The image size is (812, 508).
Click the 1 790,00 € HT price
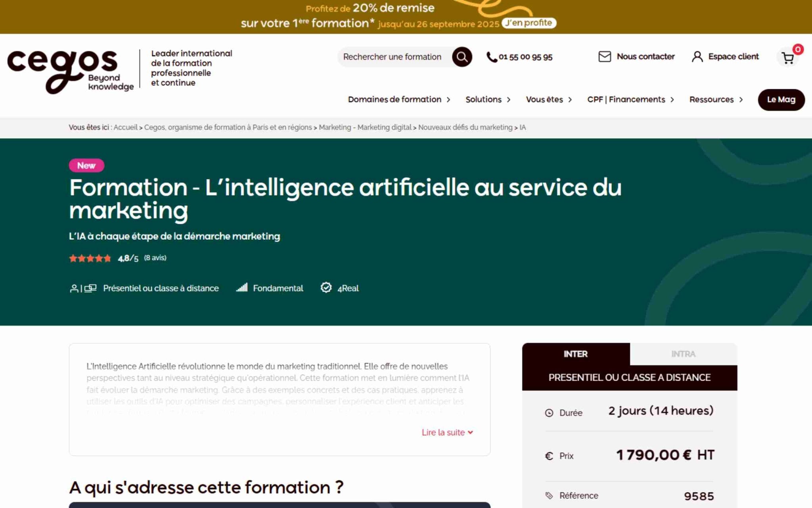(x=665, y=455)
